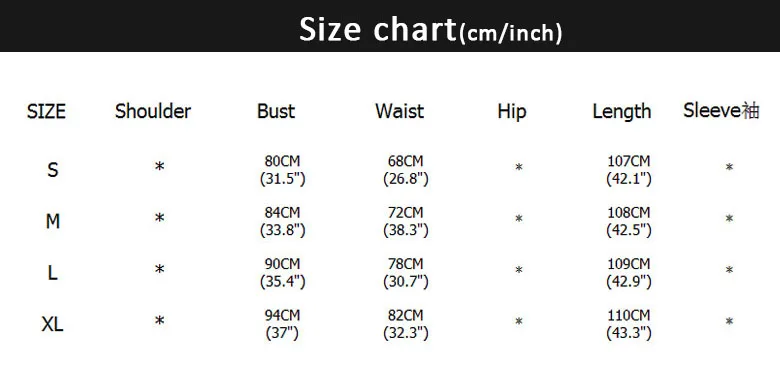Select the M size row label

pyautogui.click(x=53, y=221)
